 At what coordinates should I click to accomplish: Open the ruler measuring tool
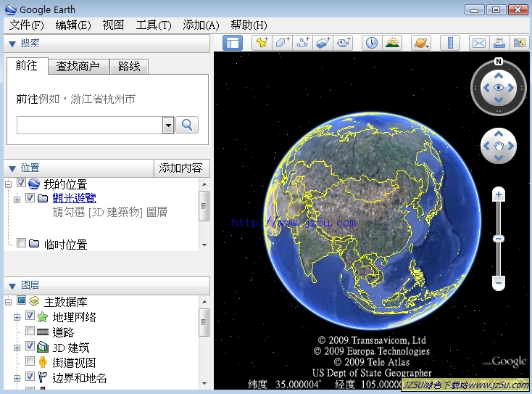450,43
